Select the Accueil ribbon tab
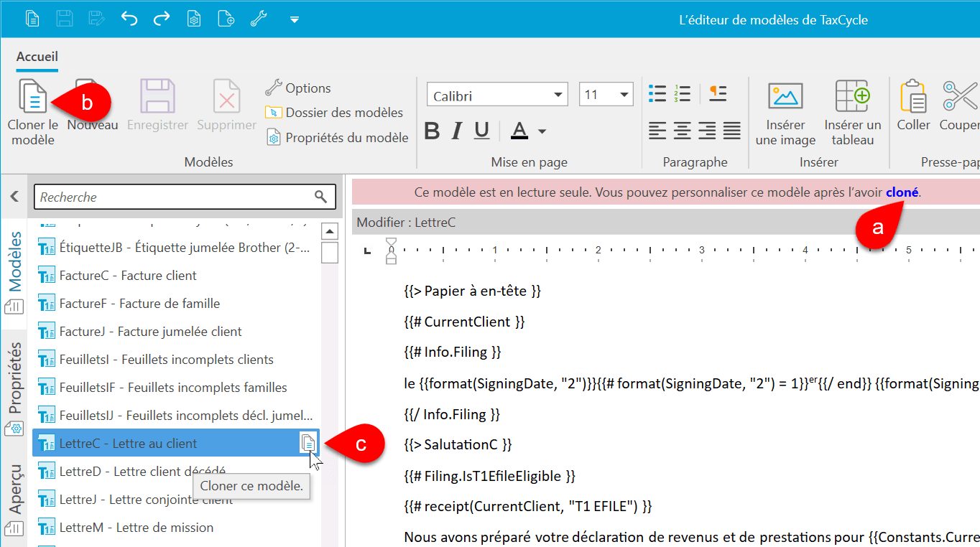The height and width of the screenshot is (547, 980). pos(37,57)
